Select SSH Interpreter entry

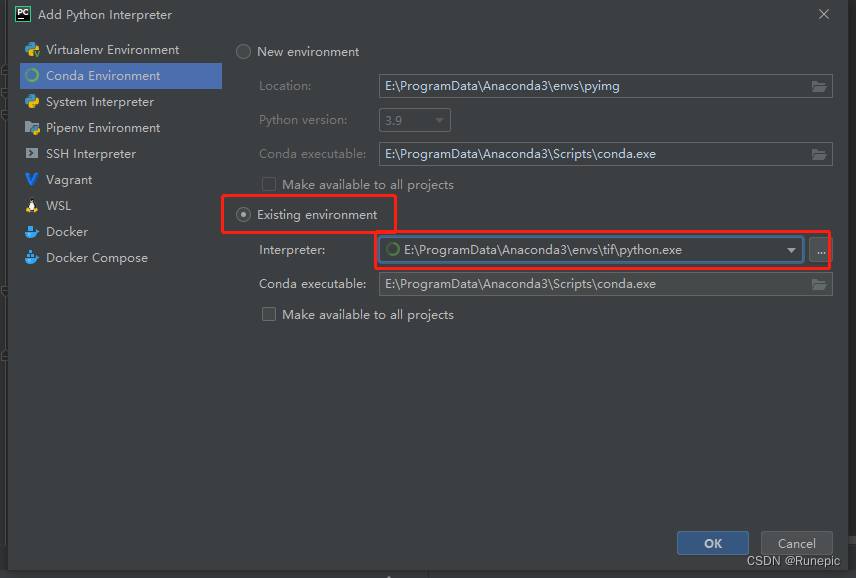click(121, 154)
